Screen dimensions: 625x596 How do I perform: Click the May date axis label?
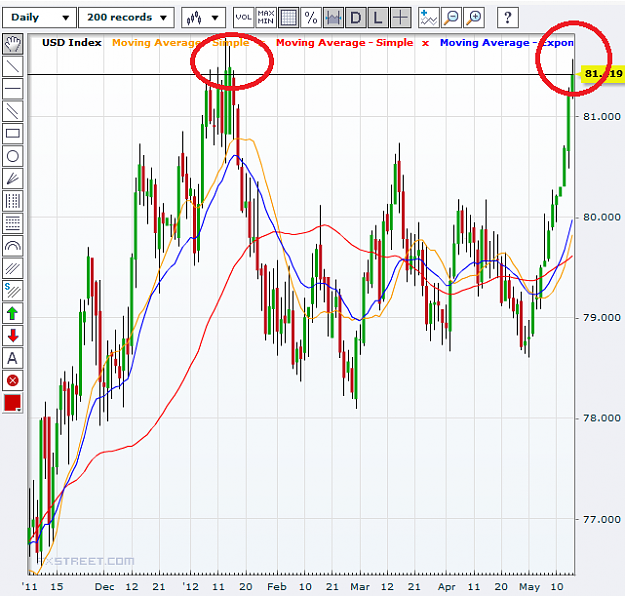529,587
